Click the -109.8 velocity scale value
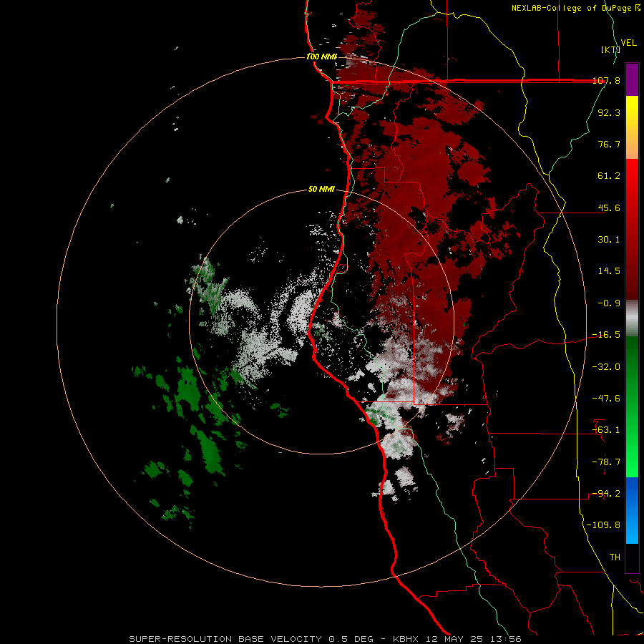The width and height of the screenshot is (644, 644). (x=603, y=525)
